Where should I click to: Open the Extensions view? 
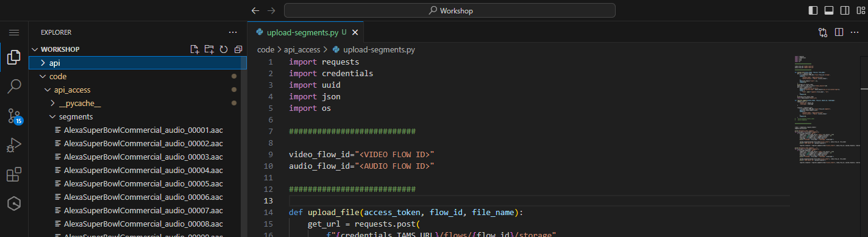click(14, 175)
